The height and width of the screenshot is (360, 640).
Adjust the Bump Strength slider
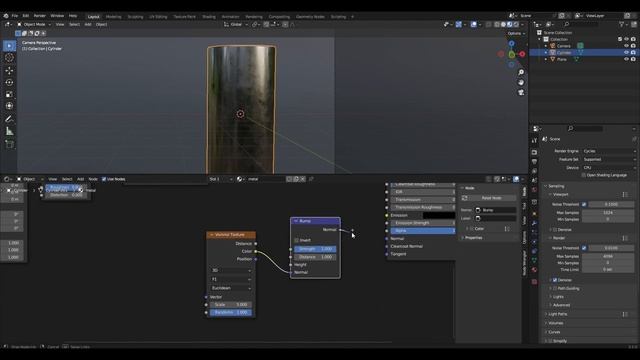click(315, 249)
